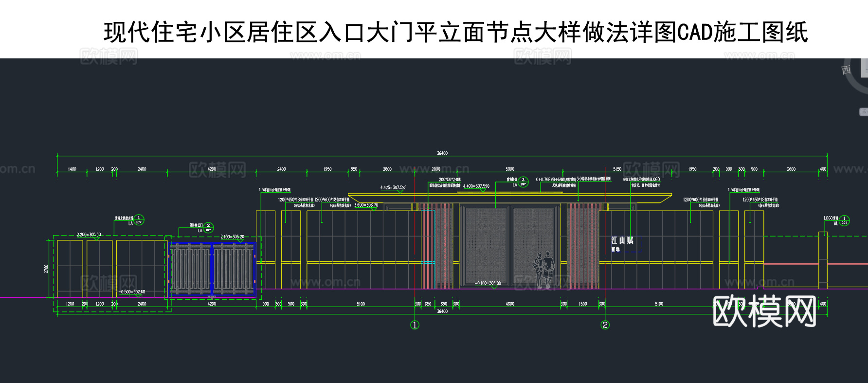Click grid axis bubble ① below the elevation
868x383 pixels.
pos(415,325)
